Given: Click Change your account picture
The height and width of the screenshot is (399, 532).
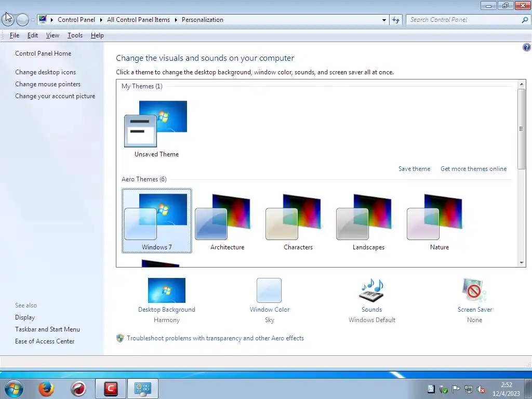Looking at the screenshot, I should click(x=55, y=96).
